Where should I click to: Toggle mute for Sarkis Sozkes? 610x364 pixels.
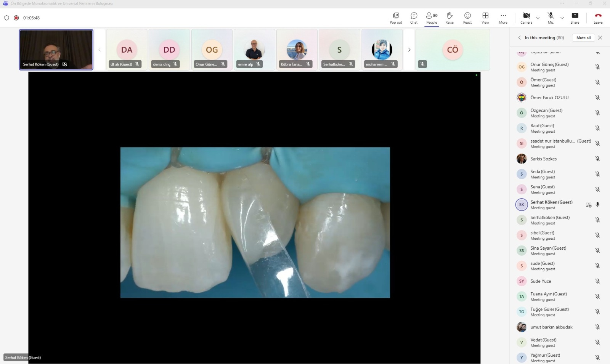tap(597, 159)
